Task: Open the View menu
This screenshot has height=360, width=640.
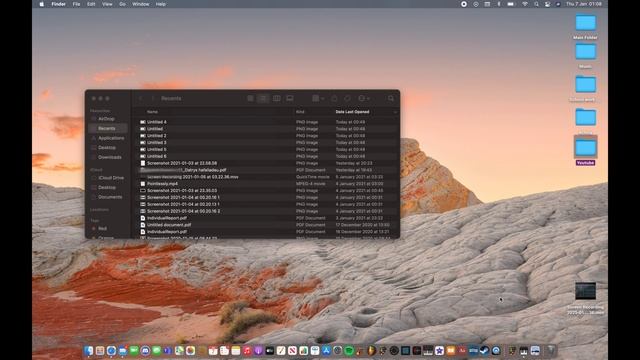Action: [x=107, y=4]
